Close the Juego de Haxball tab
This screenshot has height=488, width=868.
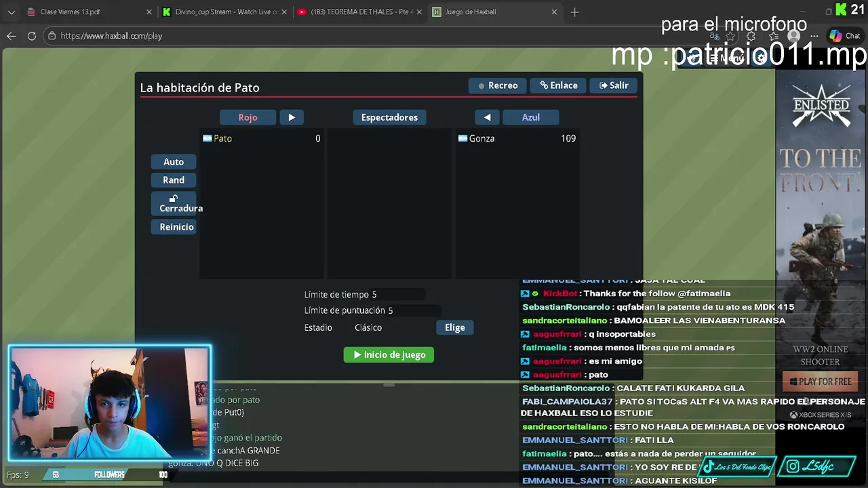(x=554, y=12)
